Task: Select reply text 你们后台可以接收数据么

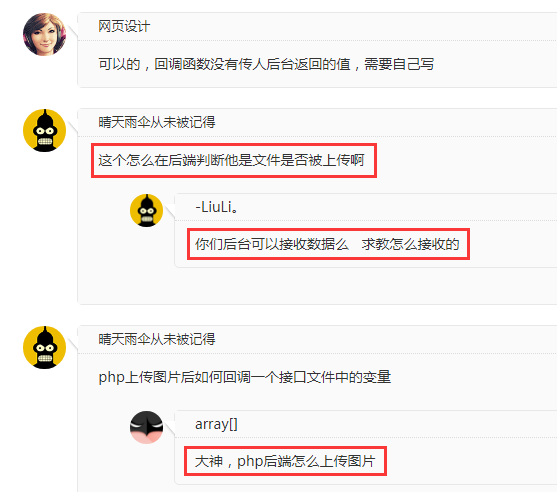Action: pyautogui.click(x=272, y=244)
